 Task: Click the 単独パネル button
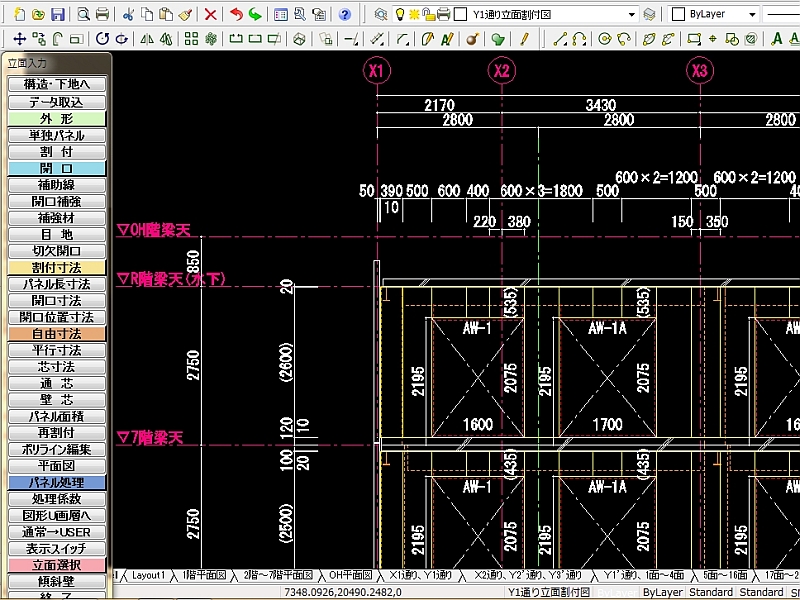click(x=57, y=135)
